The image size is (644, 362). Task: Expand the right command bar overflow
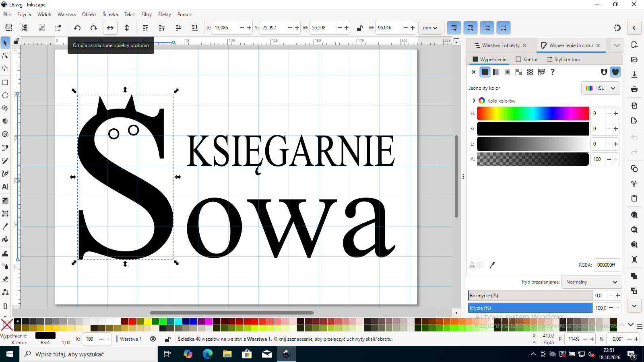click(634, 306)
